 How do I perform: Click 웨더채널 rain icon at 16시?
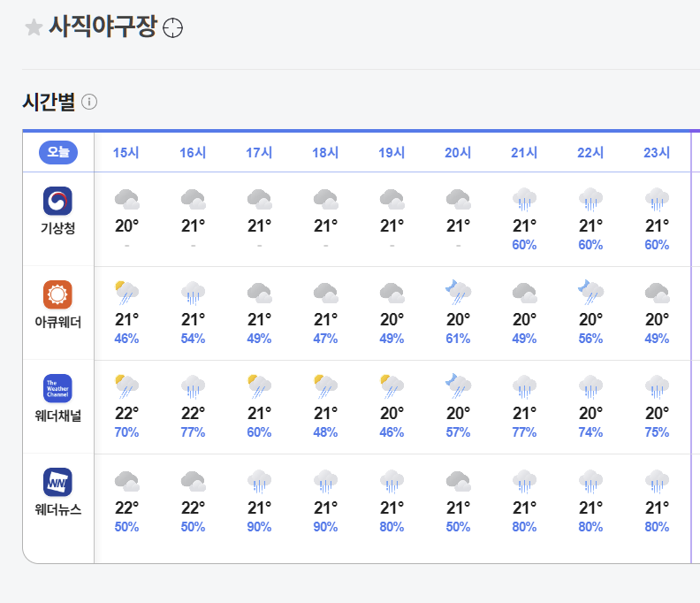[x=193, y=386]
